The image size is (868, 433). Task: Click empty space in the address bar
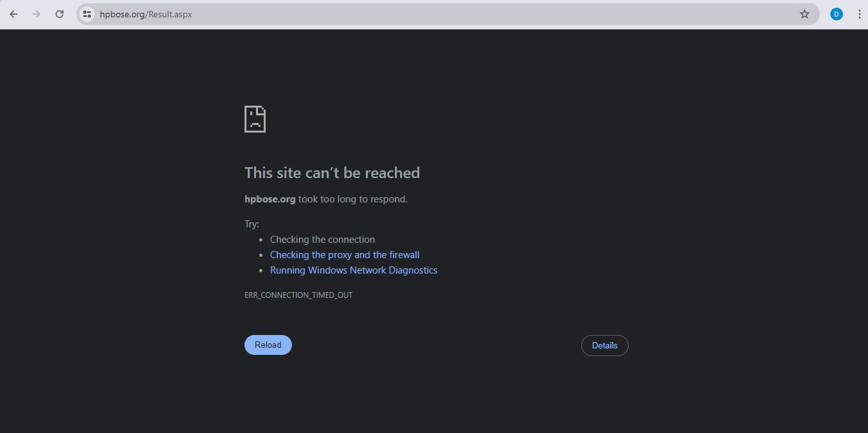tap(480, 14)
